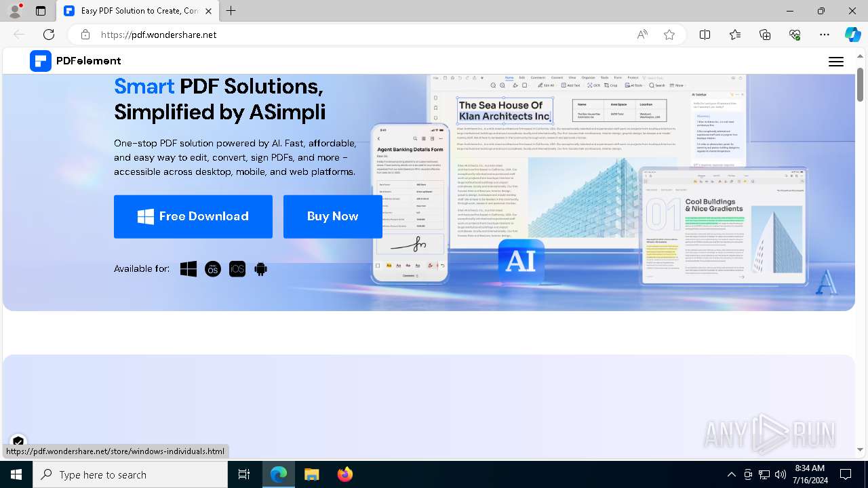
Task: Close the Easy PDF Solution tab
Action: pyautogui.click(x=209, y=11)
